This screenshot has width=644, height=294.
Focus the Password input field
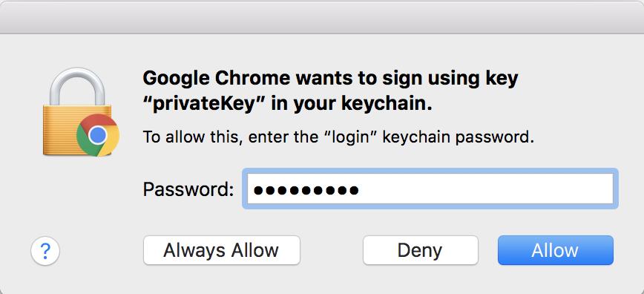pos(430,189)
